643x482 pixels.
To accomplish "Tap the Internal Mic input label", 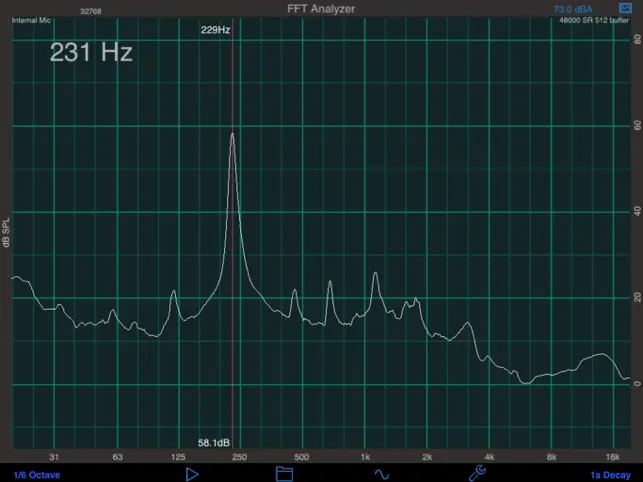I will pyautogui.click(x=31, y=20).
